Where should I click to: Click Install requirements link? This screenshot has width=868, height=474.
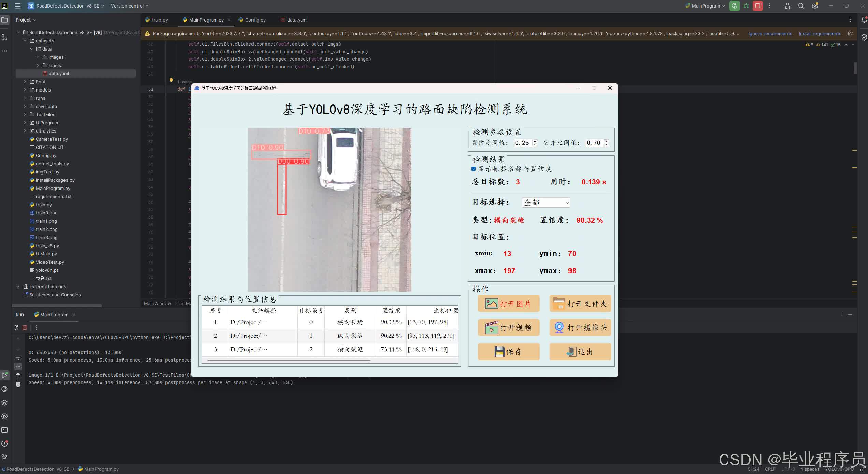(x=820, y=33)
